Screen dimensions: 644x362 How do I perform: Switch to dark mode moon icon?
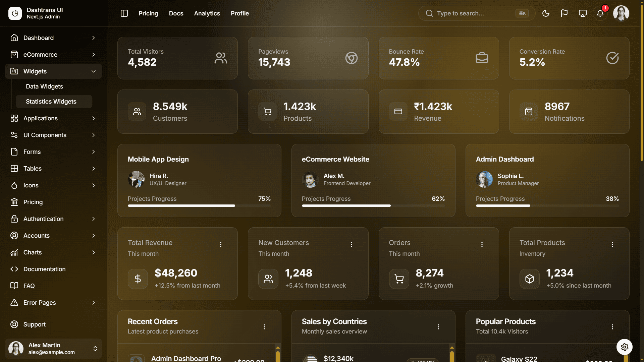coord(546,13)
